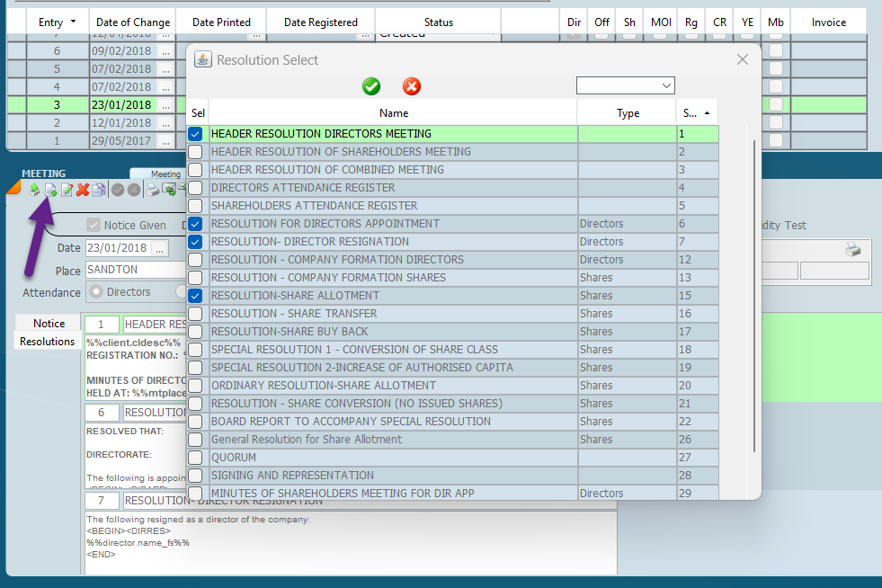Expand the Entry column dropdown arrow
This screenshot has width=882, height=588.
coord(73,22)
